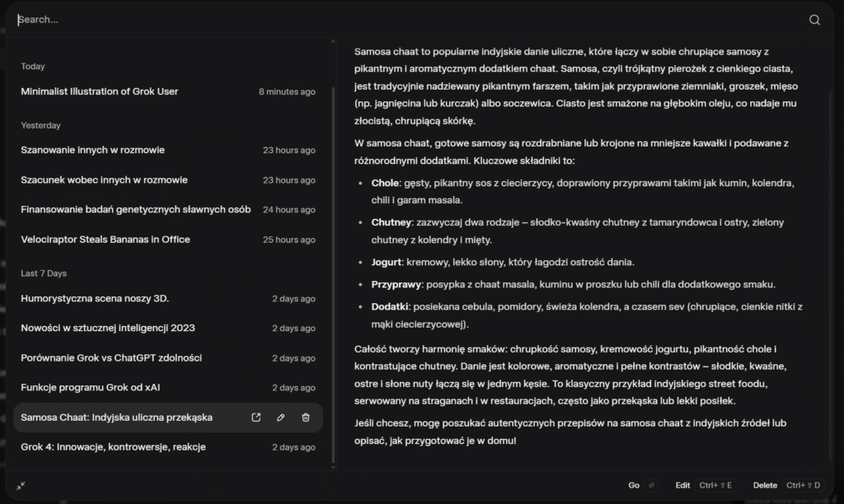Click the '24 hours ago' timestamp

[289, 210]
